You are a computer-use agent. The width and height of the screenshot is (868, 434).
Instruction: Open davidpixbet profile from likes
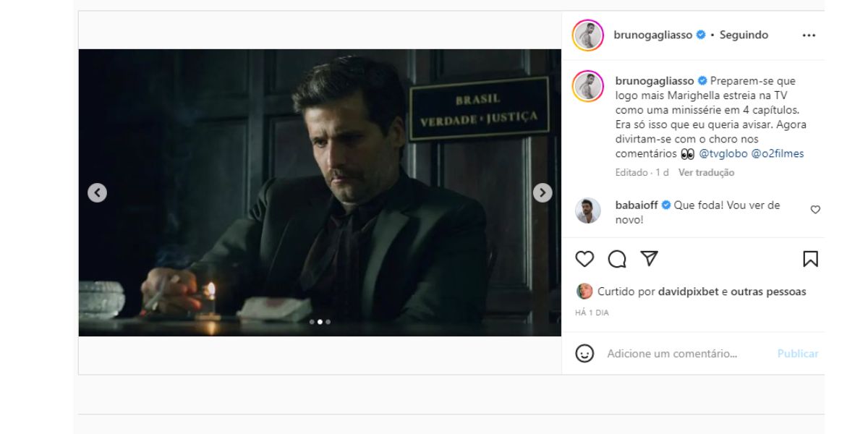[689, 292]
